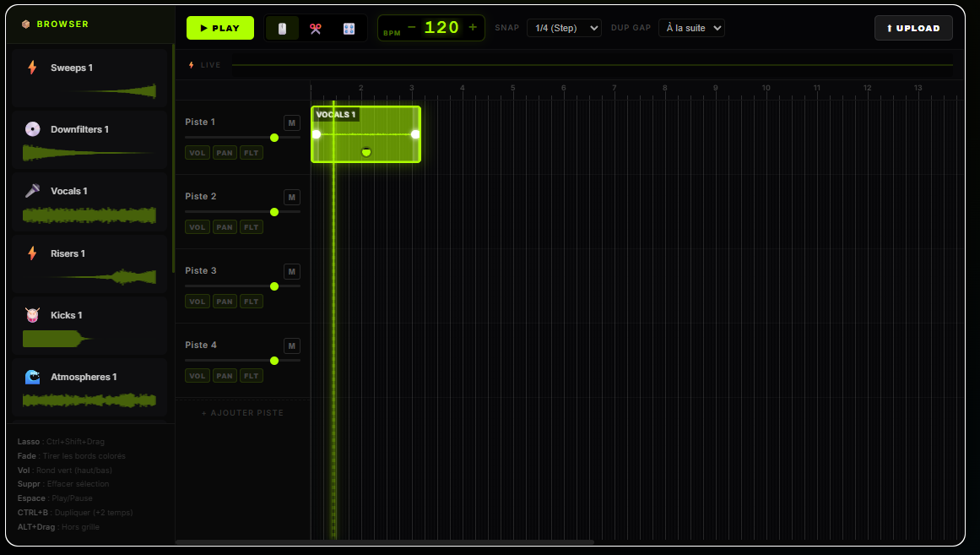Click the Vocals 1 microphone icon
980x555 pixels.
[32, 191]
